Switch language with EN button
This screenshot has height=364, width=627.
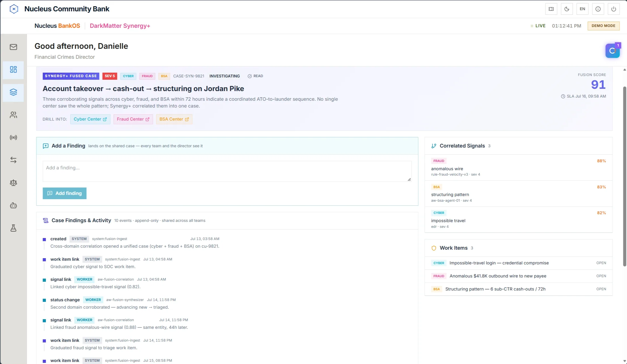pos(582,9)
